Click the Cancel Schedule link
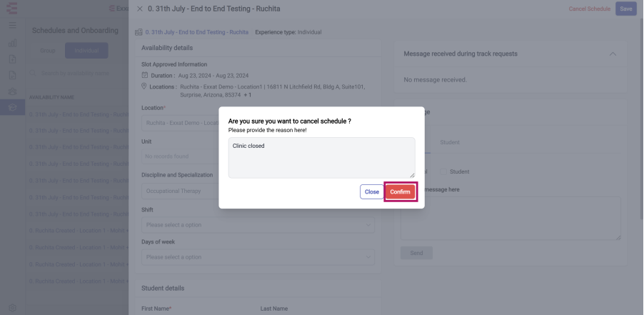This screenshot has height=315, width=644. [589, 9]
